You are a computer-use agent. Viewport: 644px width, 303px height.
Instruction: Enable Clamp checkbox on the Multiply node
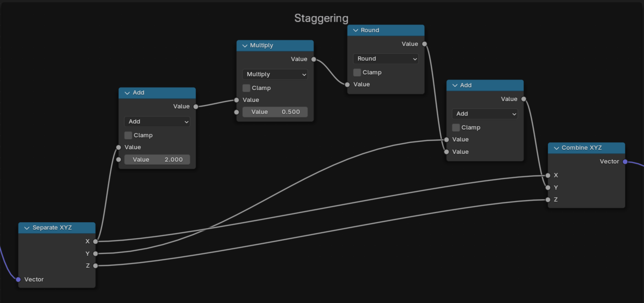pyautogui.click(x=246, y=88)
